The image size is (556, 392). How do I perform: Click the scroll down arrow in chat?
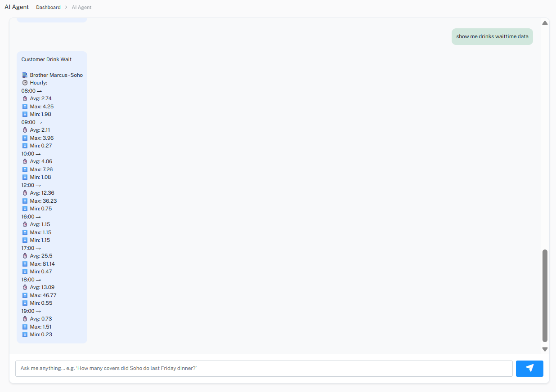click(545, 349)
